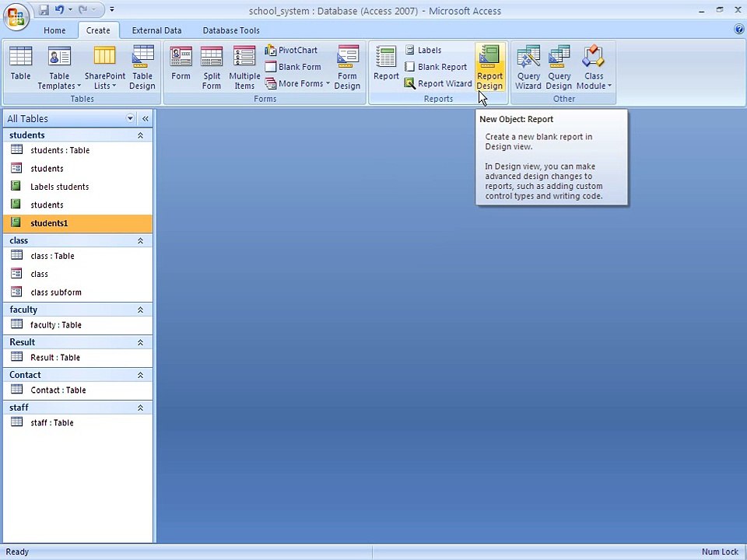Select the 'Contact : Table' object
The image size is (747, 560).
(78, 390)
